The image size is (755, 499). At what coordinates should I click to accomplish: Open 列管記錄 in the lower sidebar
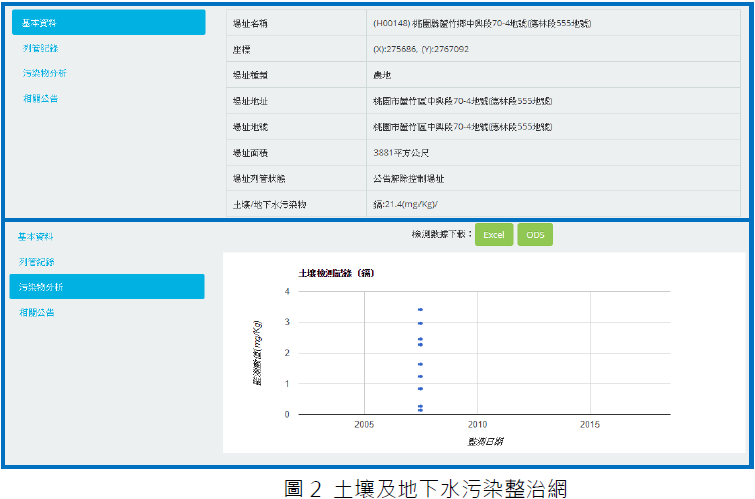[x=36, y=262]
